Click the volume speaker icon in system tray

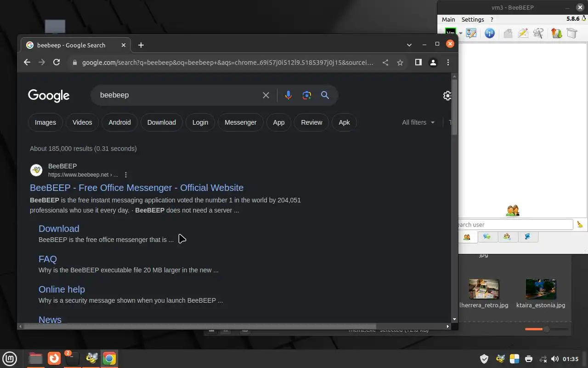tap(555, 359)
